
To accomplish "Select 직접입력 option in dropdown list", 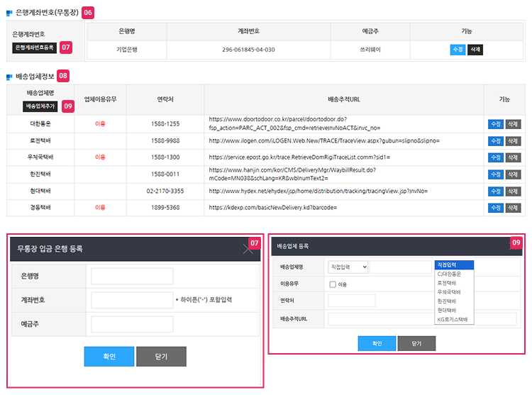I will coord(454,265).
